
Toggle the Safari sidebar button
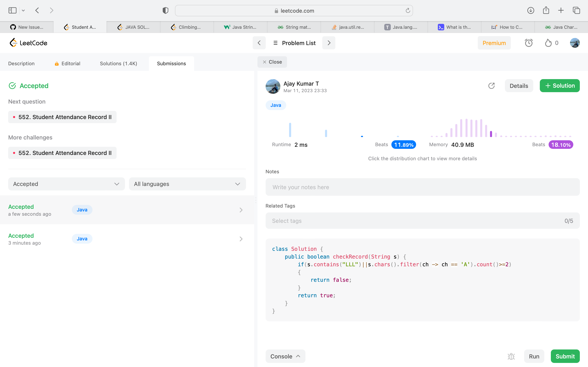click(12, 10)
